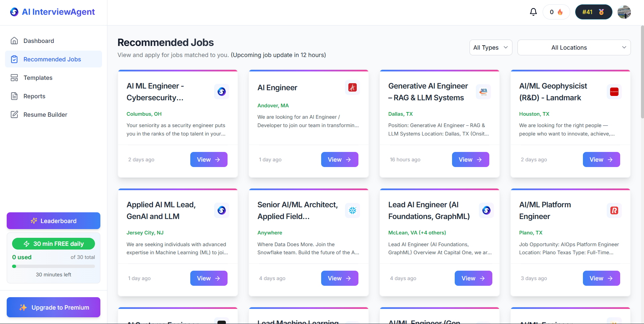The height and width of the screenshot is (324, 644).
Task: Click the 'AI ML Engineer - Cybersecurity...' title
Action: coord(155,92)
